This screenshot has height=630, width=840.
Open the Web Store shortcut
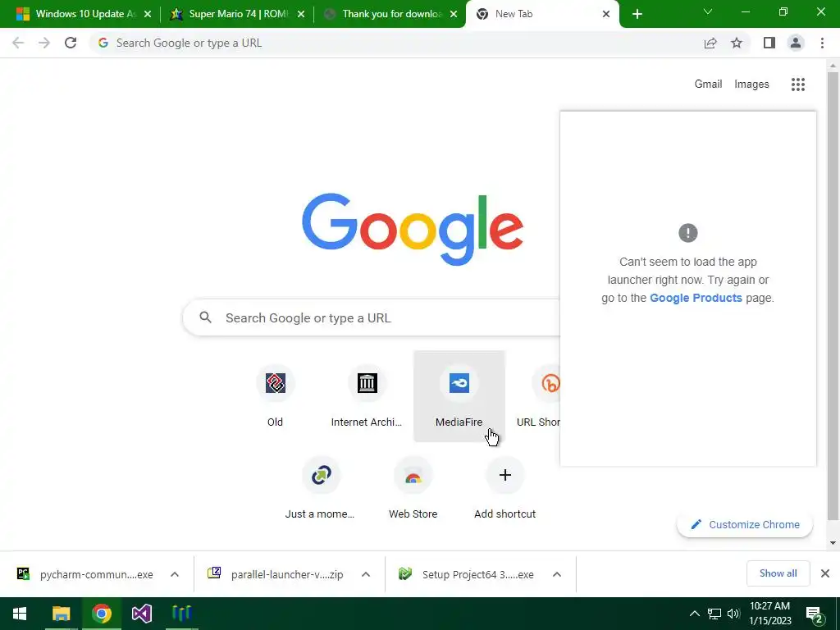413,488
